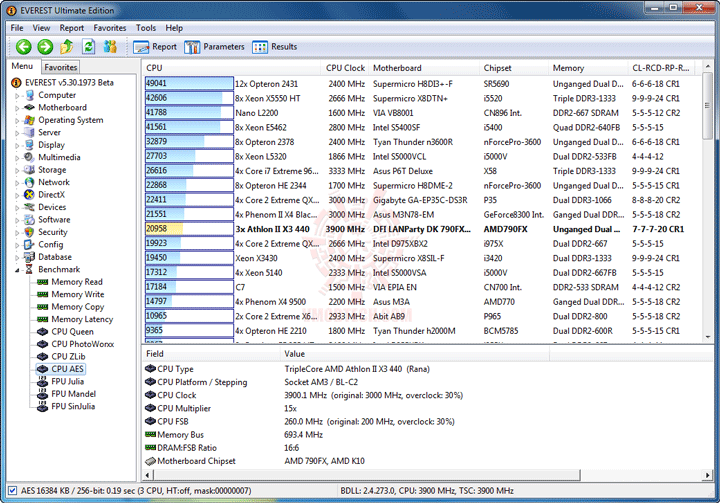Open the View menu

click(x=41, y=28)
